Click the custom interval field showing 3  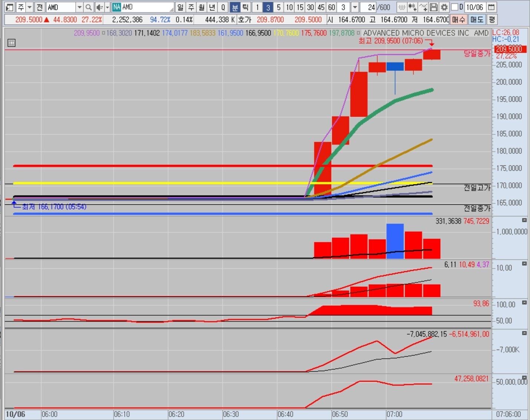click(344, 7)
